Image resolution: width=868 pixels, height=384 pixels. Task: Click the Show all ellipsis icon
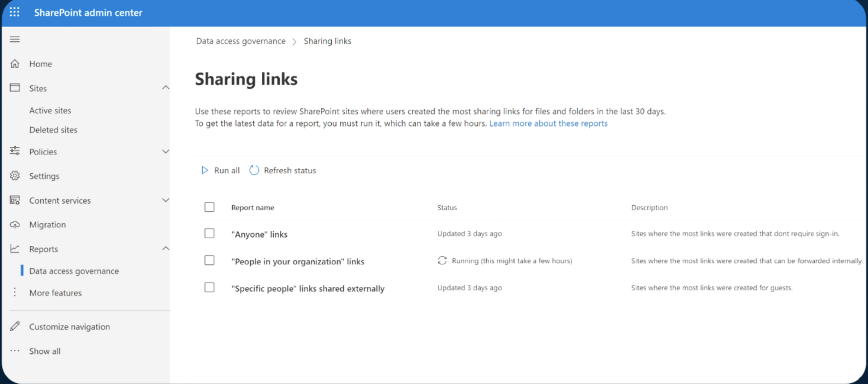coord(15,351)
